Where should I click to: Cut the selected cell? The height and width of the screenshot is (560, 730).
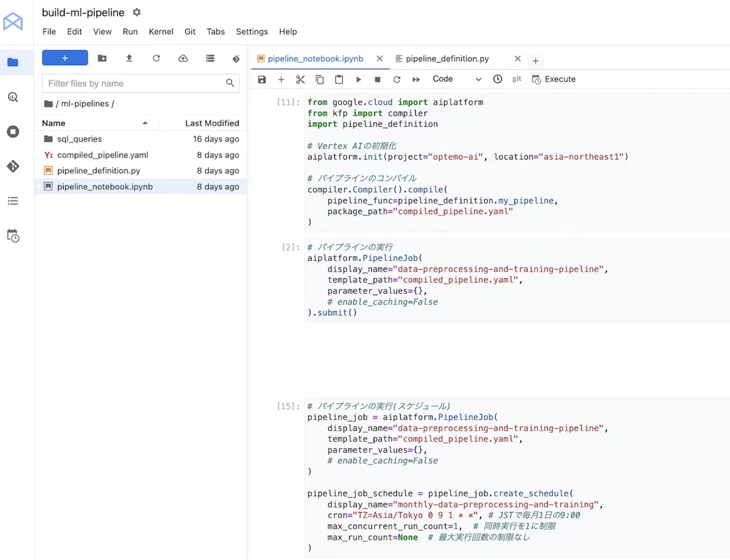(x=301, y=79)
